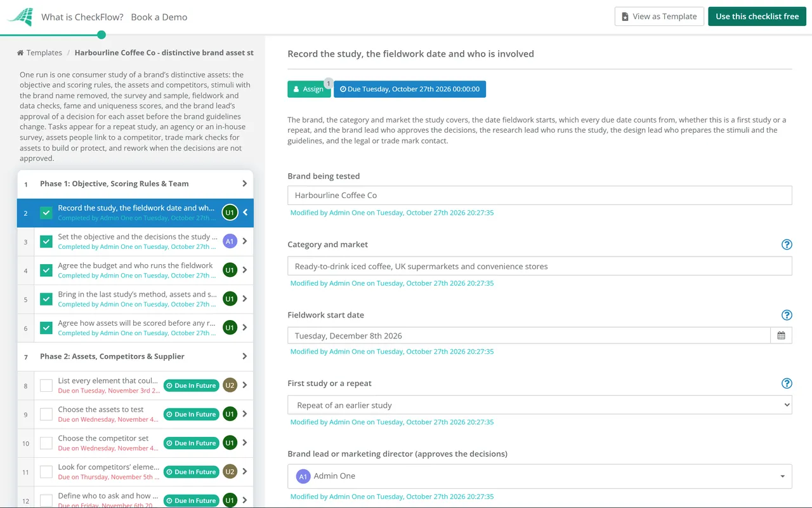Click the List every element that could task title
The image size is (812, 508).
108,380
